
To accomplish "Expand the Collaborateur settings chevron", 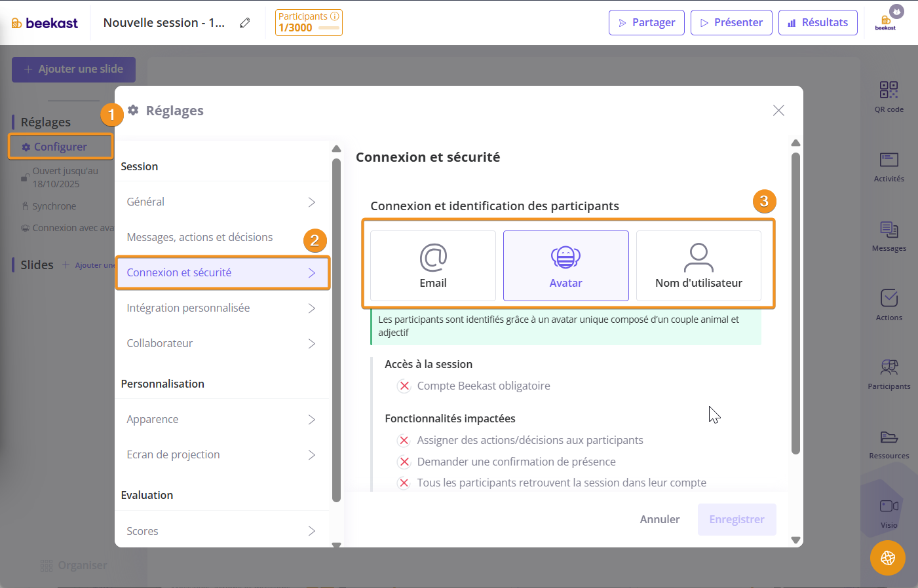I will [x=312, y=344].
